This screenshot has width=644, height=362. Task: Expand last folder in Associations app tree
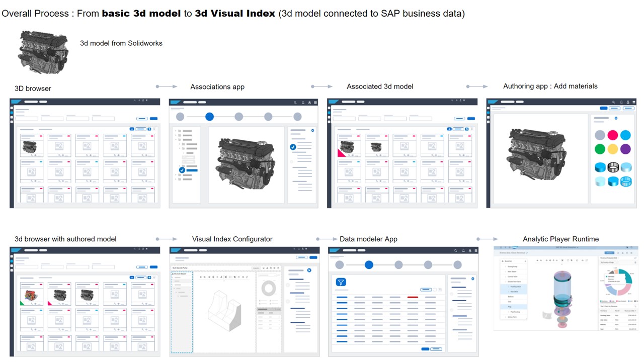click(176, 180)
